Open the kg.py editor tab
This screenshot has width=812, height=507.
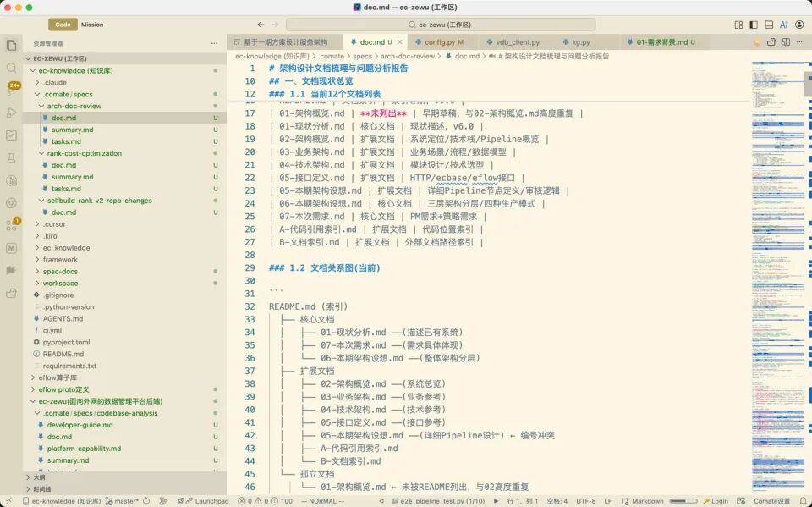tap(580, 42)
